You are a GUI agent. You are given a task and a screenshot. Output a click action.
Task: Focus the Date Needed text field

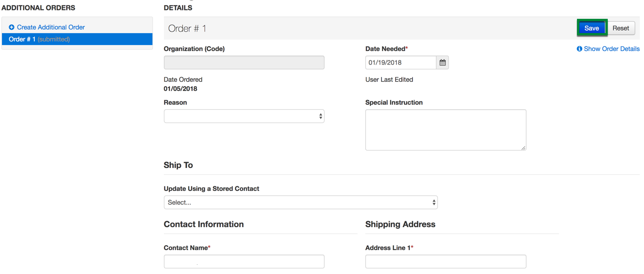400,62
